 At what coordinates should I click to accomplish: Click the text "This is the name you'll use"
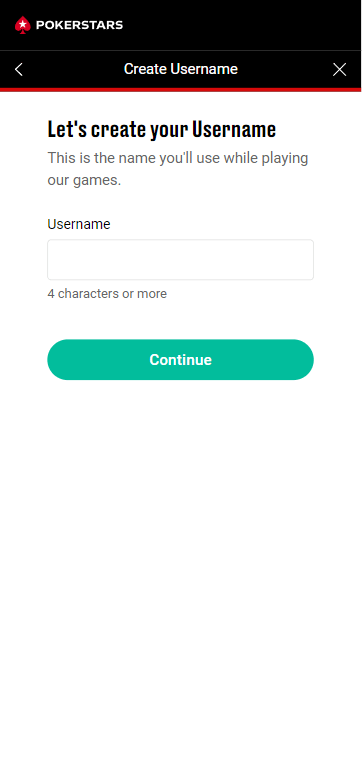point(134,159)
